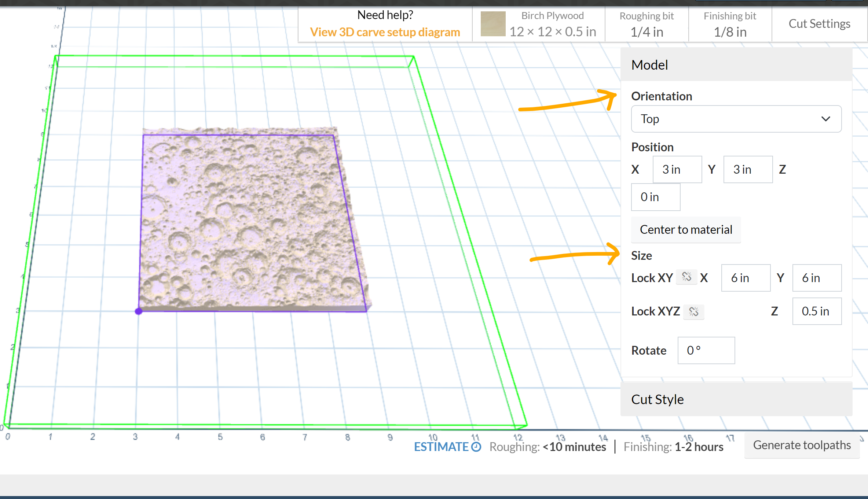Open Finishing bit 1/8 in selector

click(x=730, y=24)
